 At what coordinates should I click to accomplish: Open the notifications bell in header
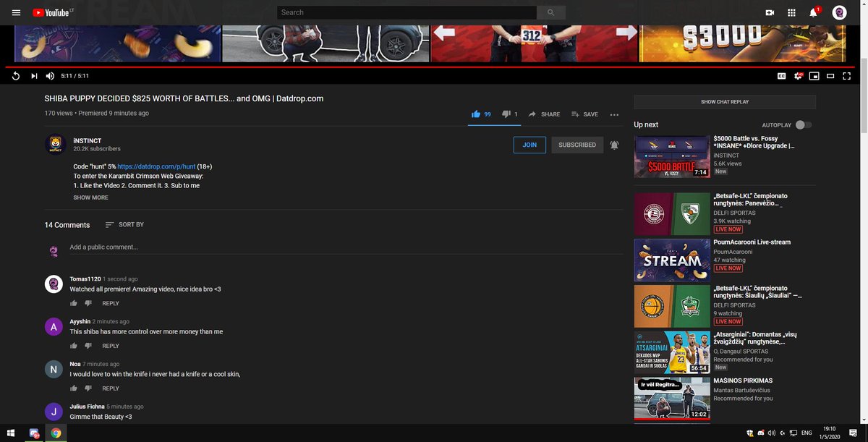[813, 12]
